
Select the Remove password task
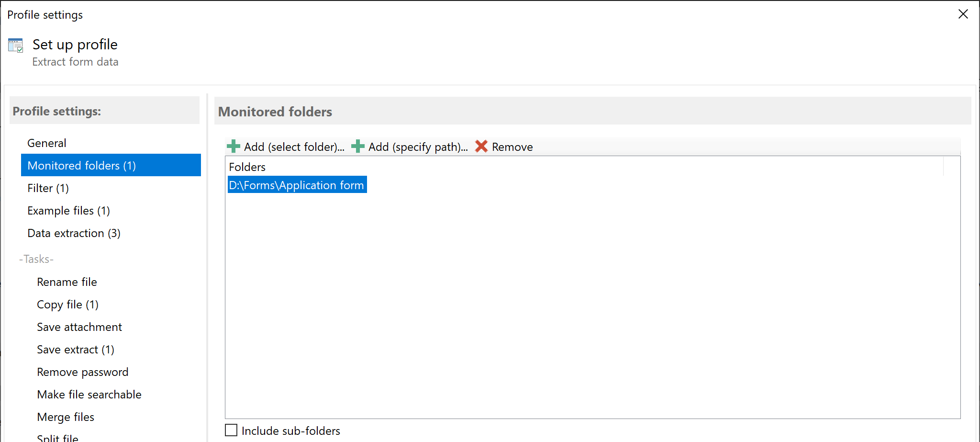tap(82, 372)
